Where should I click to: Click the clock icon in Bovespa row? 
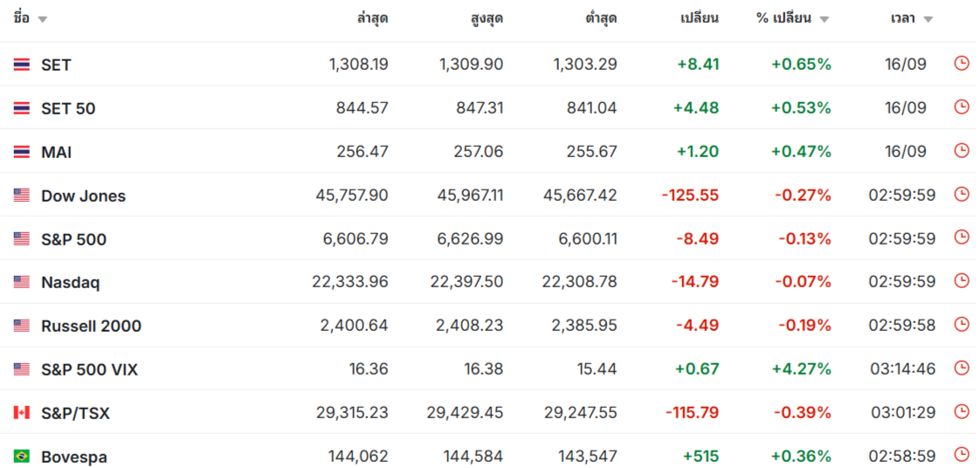click(x=962, y=455)
